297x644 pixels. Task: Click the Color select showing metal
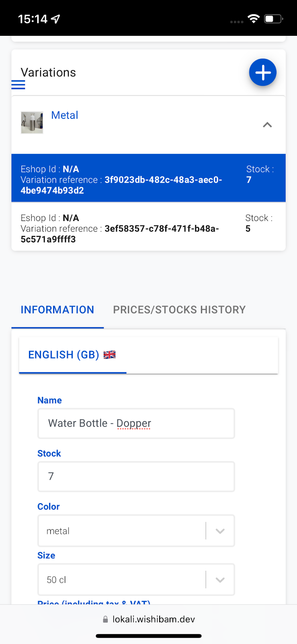121,531
